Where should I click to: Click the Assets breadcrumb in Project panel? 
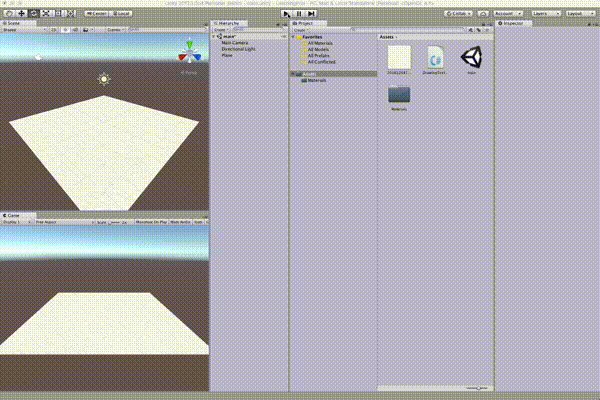click(386, 37)
